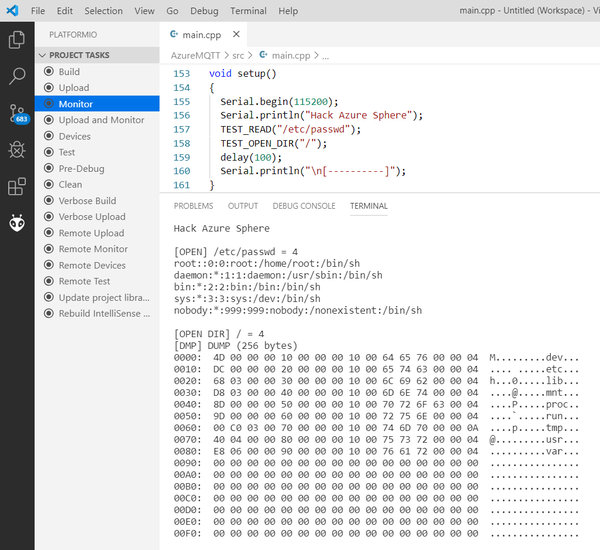The width and height of the screenshot is (600, 550).
Task: Run the Update project libraries task
Action: tap(97, 297)
